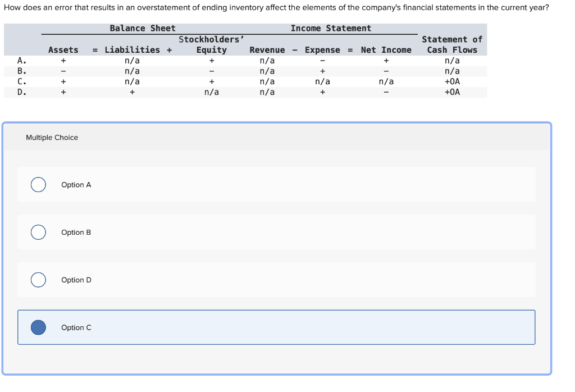The image size is (575, 392).
Task: Click the 'Option B' text label
Action: (x=76, y=233)
